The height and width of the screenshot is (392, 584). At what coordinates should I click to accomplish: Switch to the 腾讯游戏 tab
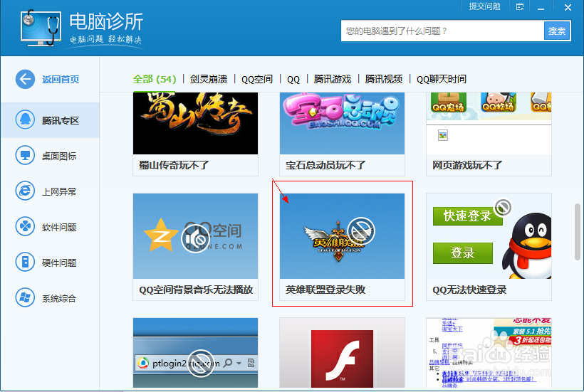332,79
